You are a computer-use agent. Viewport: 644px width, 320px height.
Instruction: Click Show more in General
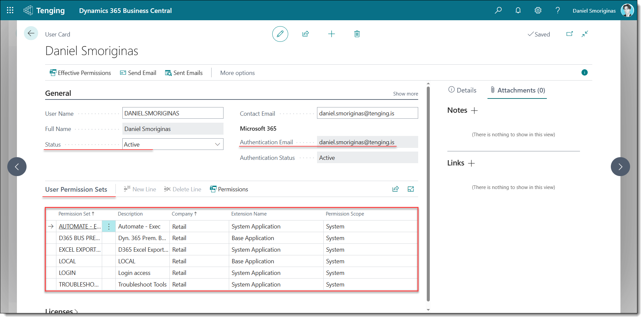(x=406, y=94)
